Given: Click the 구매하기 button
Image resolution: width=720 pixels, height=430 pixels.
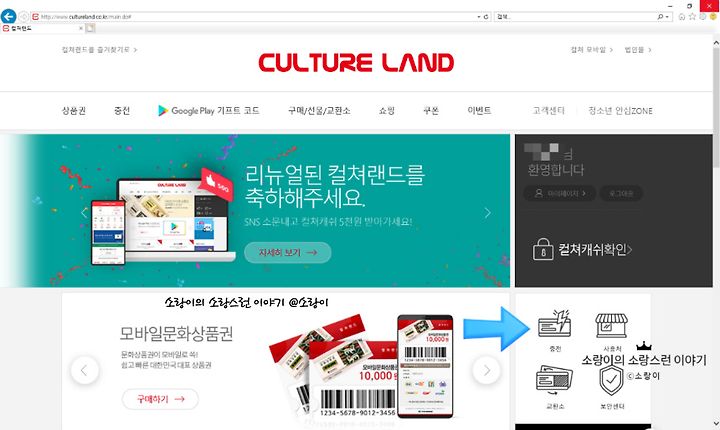Looking at the screenshot, I should (x=160, y=399).
